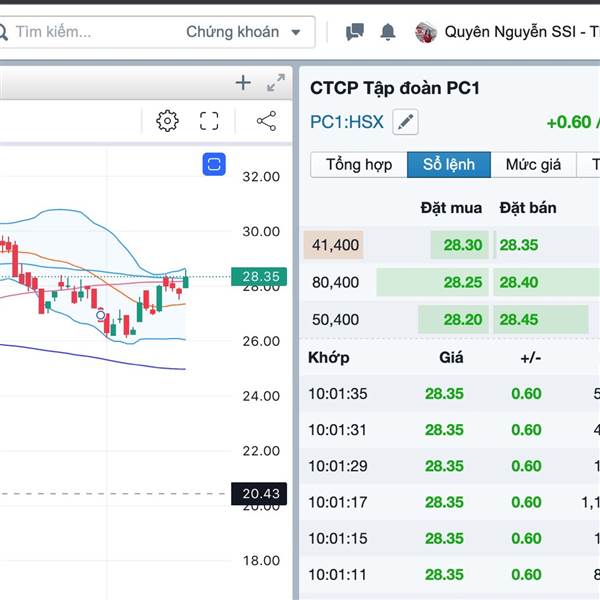This screenshot has width=600, height=600.
Task: Click the CTCP Tập đoàn PC1 title
Action: [395, 88]
